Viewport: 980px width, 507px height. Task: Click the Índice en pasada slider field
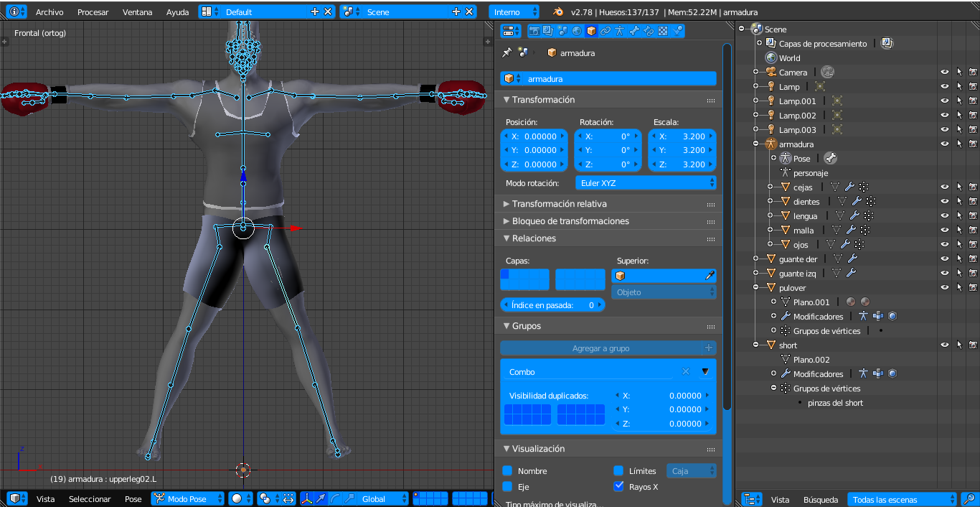click(552, 305)
